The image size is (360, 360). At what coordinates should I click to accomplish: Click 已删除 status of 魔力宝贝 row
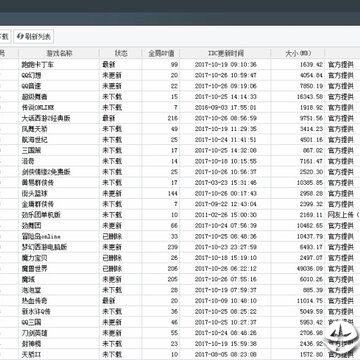point(112,258)
